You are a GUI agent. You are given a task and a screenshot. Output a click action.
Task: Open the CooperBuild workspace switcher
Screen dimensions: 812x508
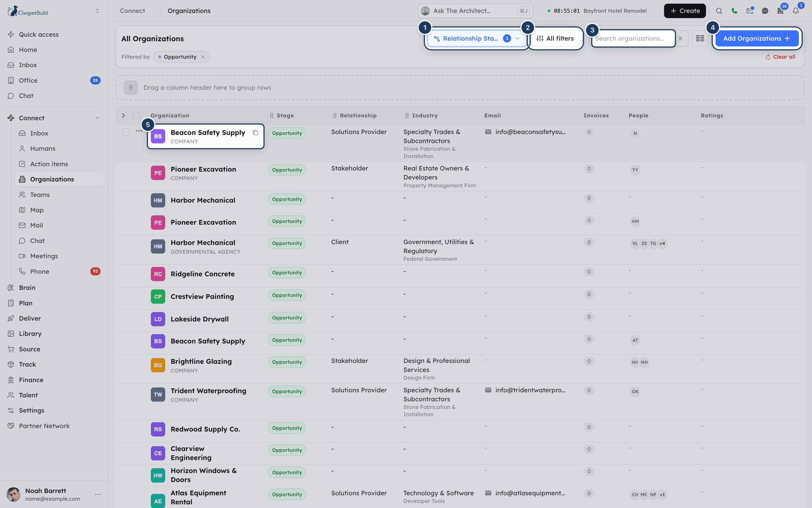tap(97, 11)
